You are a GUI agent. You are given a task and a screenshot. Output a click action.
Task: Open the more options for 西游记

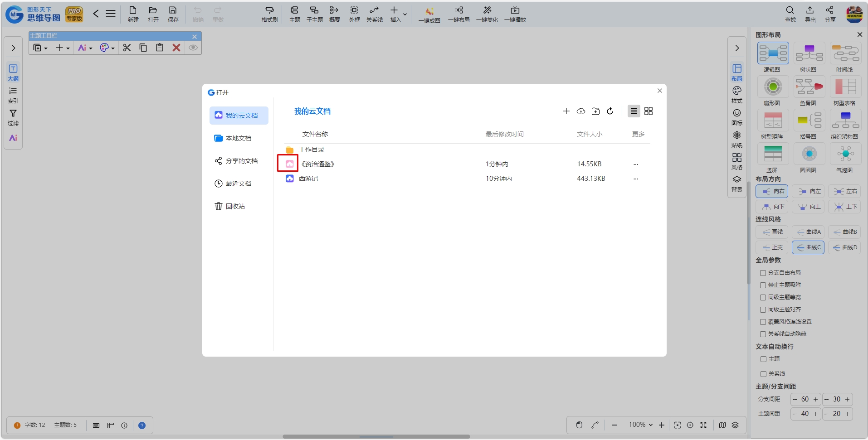point(636,179)
